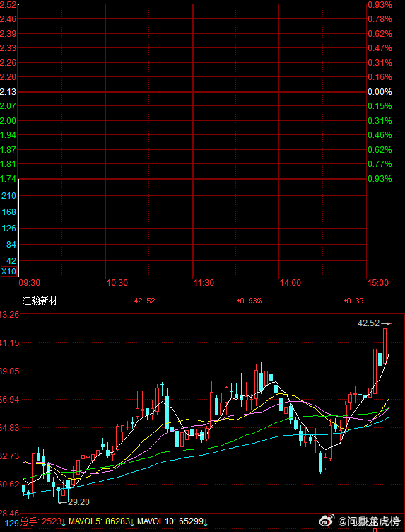
Task: Click the green 0.77% axis label
Action: [x=380, y=164]
